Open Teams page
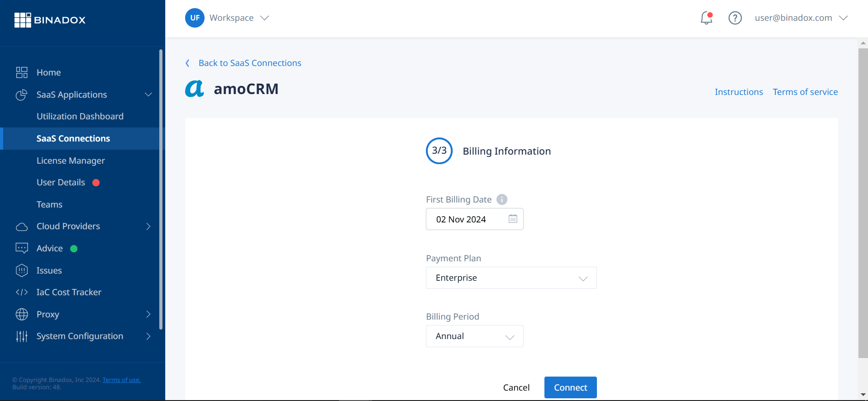868x401 pixels. 49,204
